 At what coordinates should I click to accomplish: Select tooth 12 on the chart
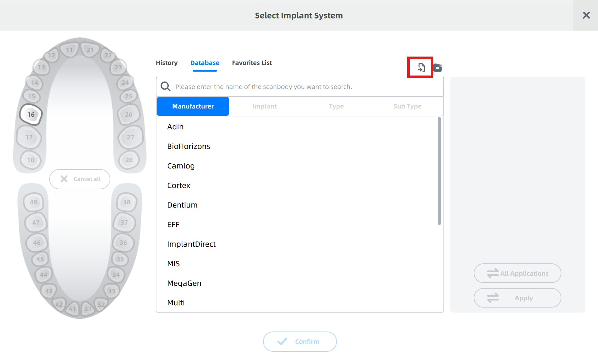tap(51, 55)
